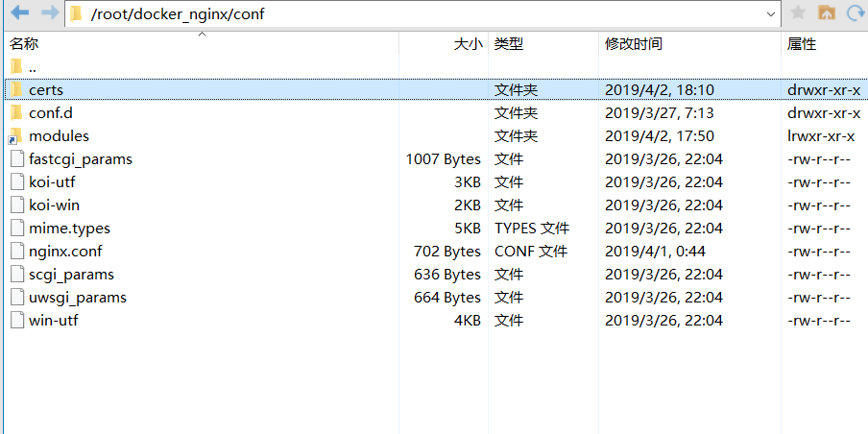
Task: Sort by 大小 column header
Action: click(468, 44)
